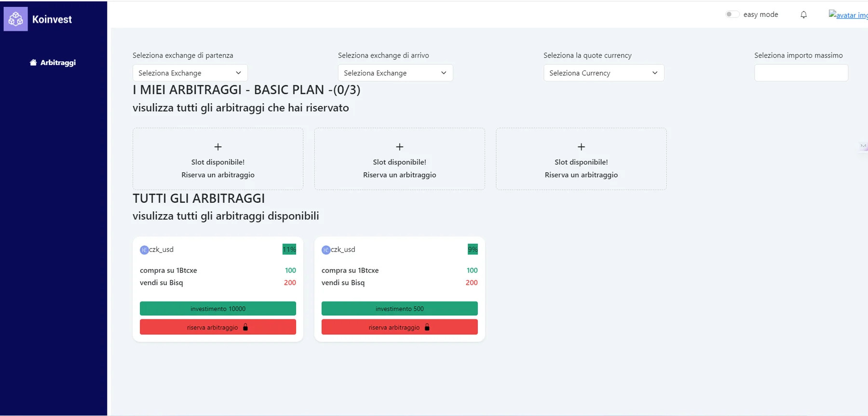Click the 'Seleziona la quote currency' label
This screenshot has width=868, height=416.
pyautogui.click(x=587, y=55)
